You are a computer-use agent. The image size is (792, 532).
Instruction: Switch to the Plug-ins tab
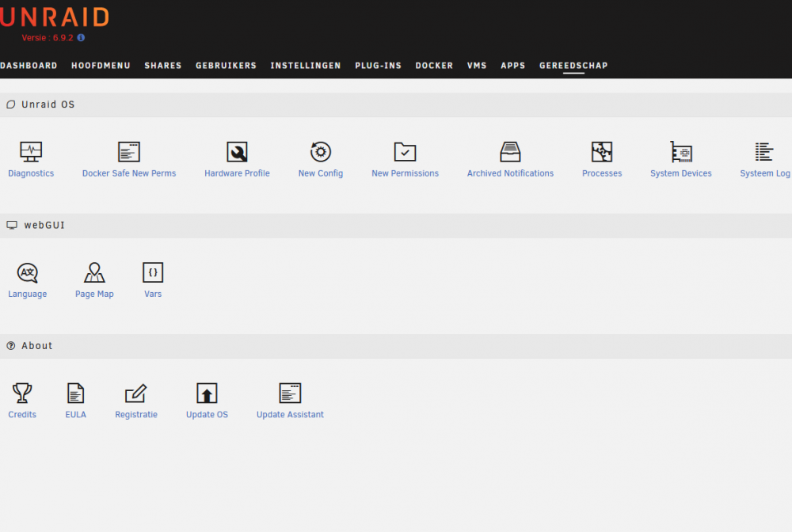coord(379,66)
